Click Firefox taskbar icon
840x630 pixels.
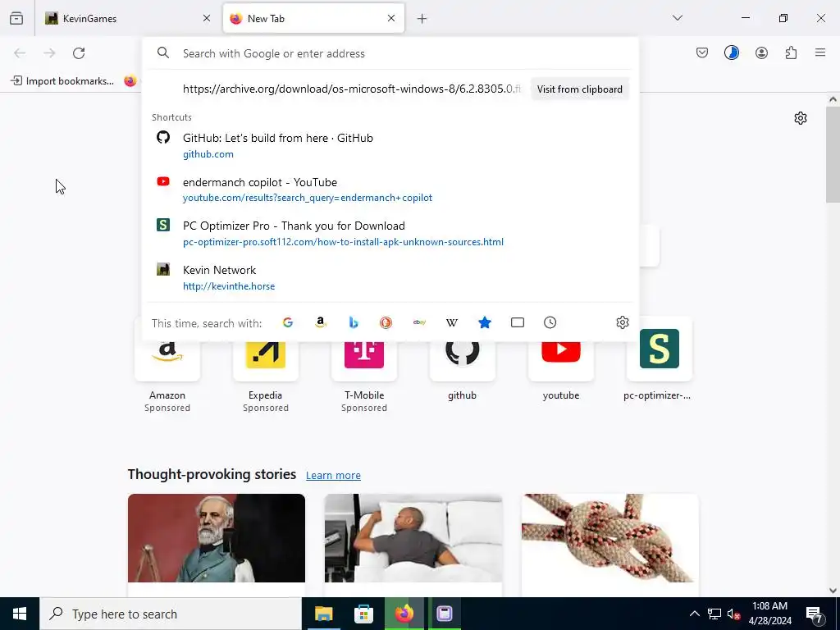pyautogui.click(x=404, y=614)
